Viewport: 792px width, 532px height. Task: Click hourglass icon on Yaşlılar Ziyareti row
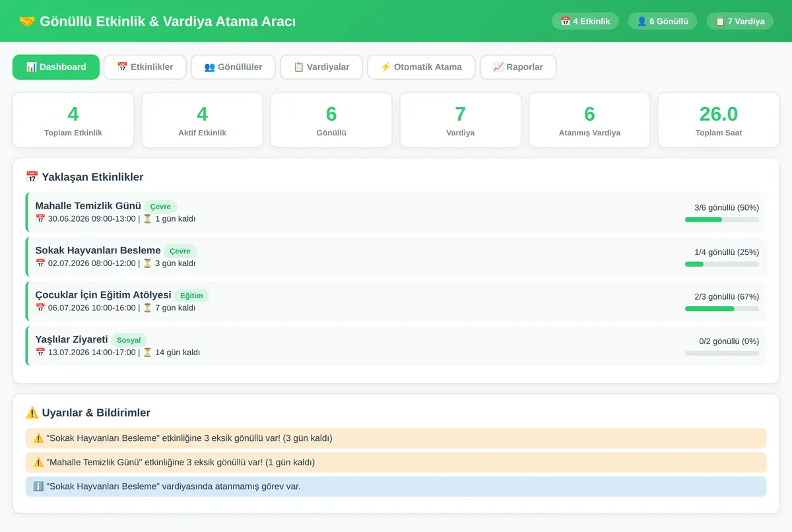(x=147, y=352)
